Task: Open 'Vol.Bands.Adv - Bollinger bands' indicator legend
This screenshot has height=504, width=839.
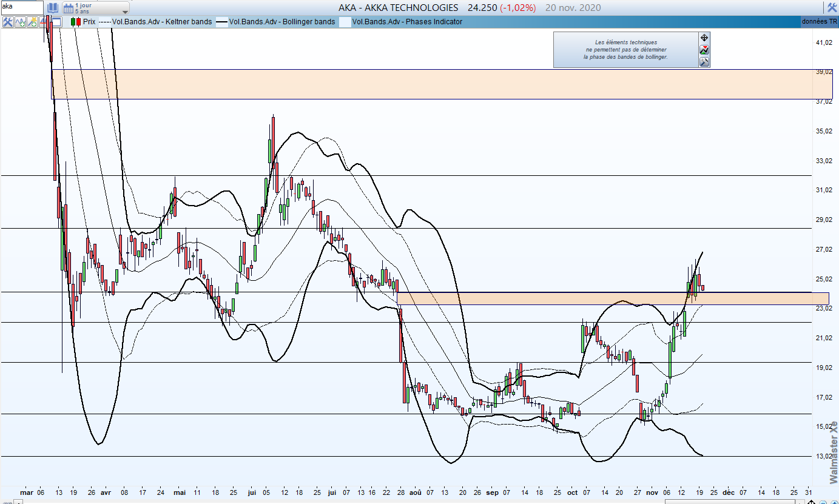Action: pyautogui.click(x=282, y=22)
